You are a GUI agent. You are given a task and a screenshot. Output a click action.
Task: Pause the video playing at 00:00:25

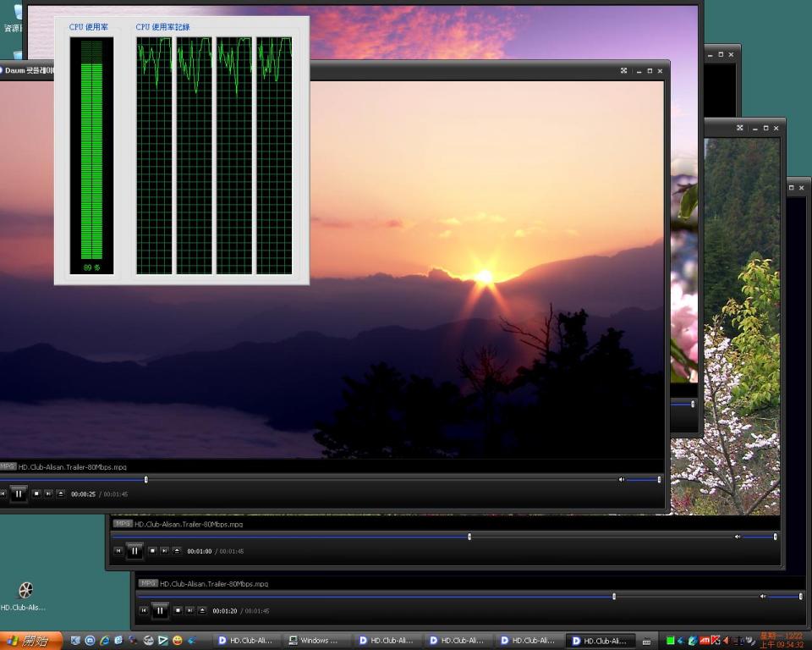click(18, 493)
